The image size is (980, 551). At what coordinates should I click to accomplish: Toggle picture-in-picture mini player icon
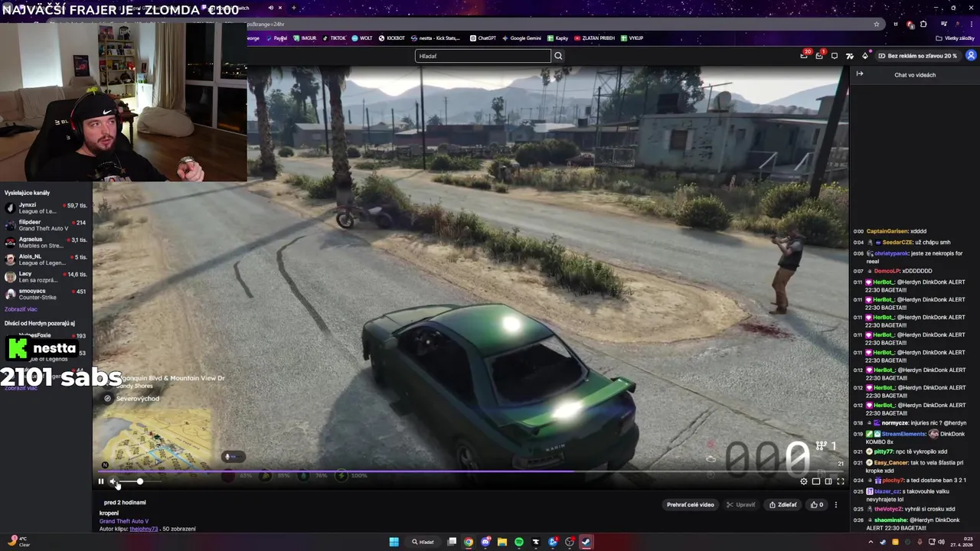[x=815, y=481]
